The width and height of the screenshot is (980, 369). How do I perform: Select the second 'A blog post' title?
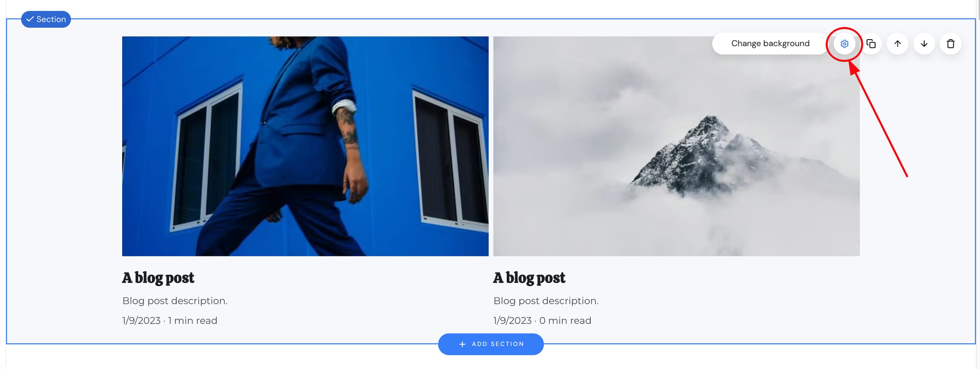coord(529,278)
